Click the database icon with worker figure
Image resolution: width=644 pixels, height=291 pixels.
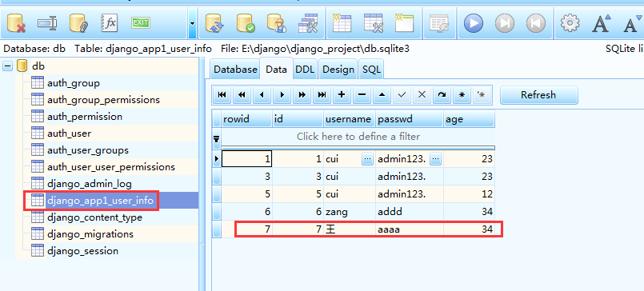coord(277,23)
